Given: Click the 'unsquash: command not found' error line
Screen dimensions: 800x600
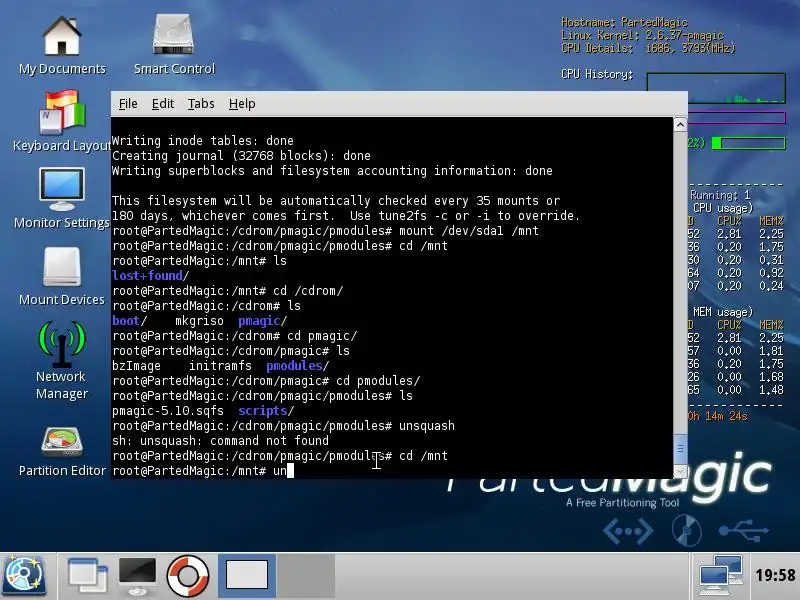Looking at the screenshot, I should click(x=220, y=441).
